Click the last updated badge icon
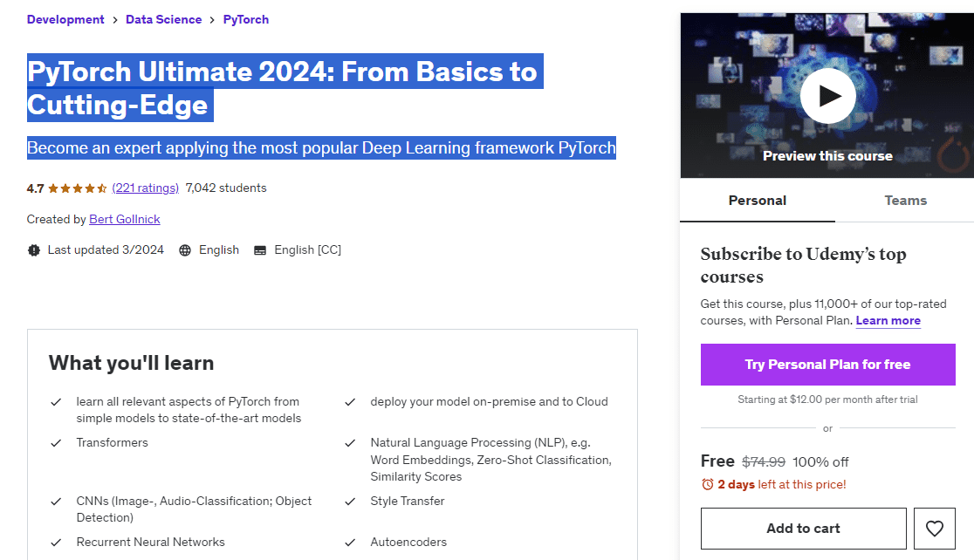Viewport: 974px width, 560px height. point(34,250)
